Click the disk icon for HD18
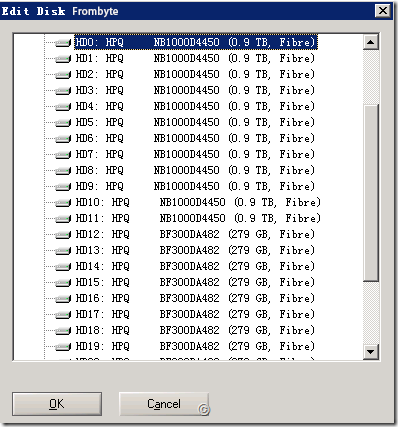The width and height of the screenshot is (398, 427). 63,330
